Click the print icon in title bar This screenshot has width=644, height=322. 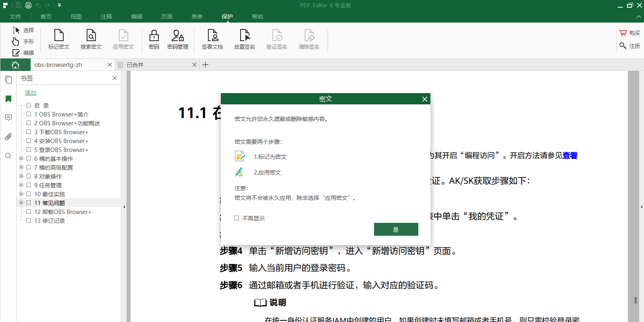point(28,5)
